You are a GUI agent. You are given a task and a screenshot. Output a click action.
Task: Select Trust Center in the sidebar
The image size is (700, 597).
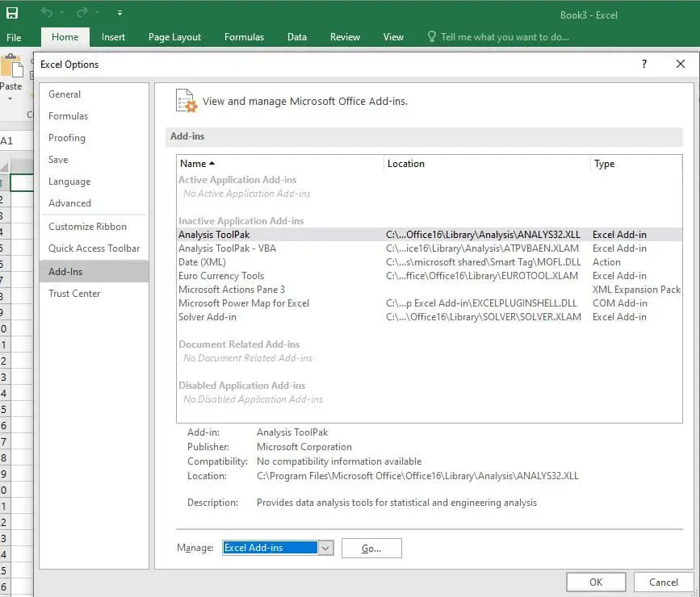point(74,294)
